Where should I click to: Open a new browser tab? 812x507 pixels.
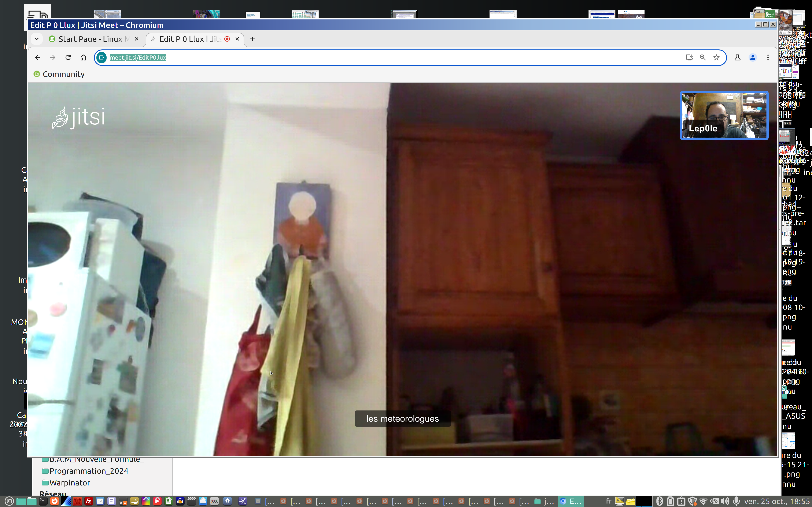(x=252, y=39)
